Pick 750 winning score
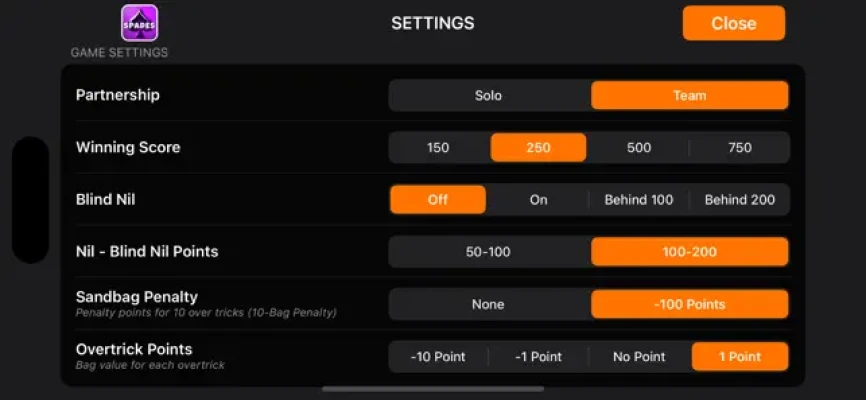The width and height of the screenshot is (866, 400). coord(740,148)
